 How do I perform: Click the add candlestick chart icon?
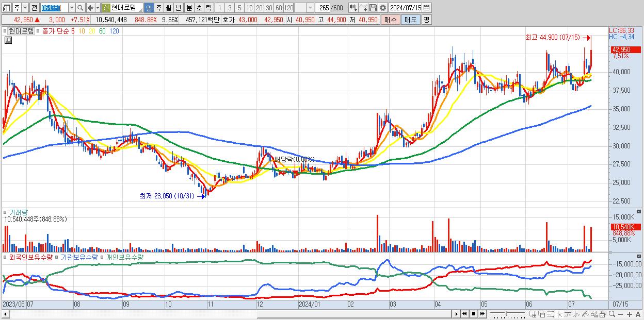pyautogui.click(x=353, y=8)
